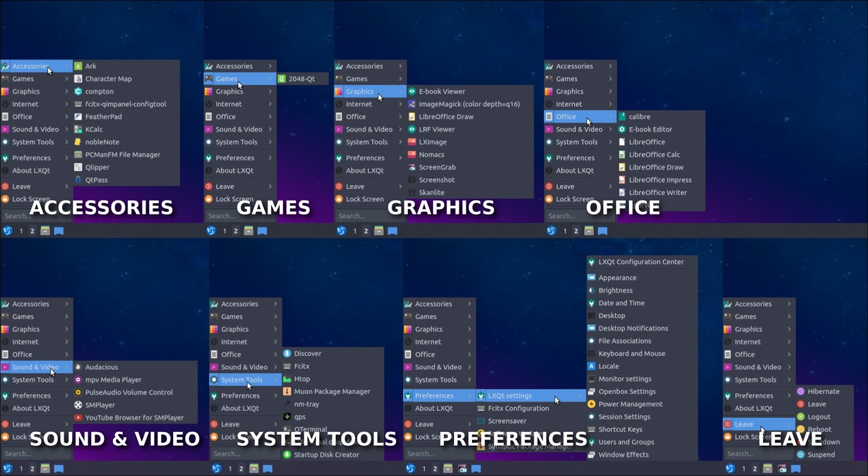Open calibre from Office submenu

(661, 117)
